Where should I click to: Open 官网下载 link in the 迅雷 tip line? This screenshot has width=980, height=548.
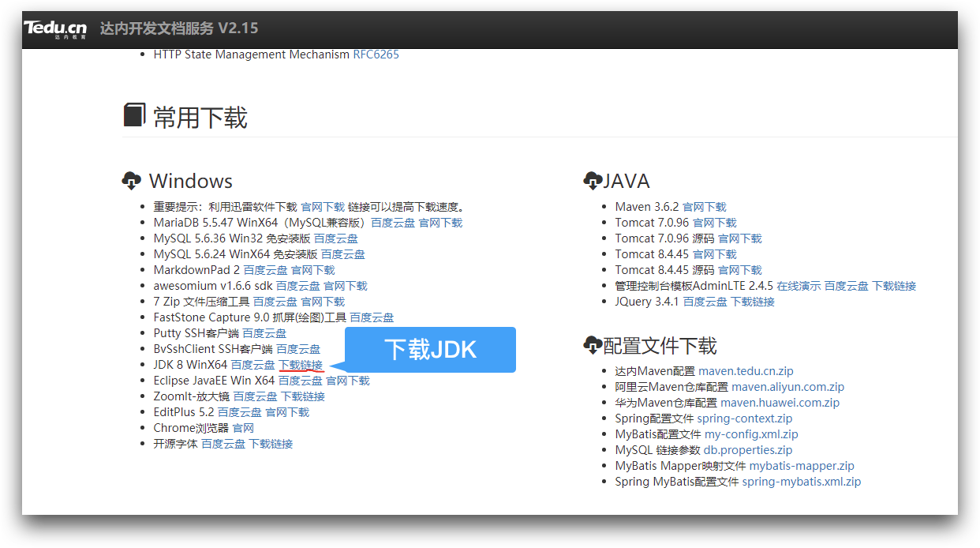click(x=323, y=207)
